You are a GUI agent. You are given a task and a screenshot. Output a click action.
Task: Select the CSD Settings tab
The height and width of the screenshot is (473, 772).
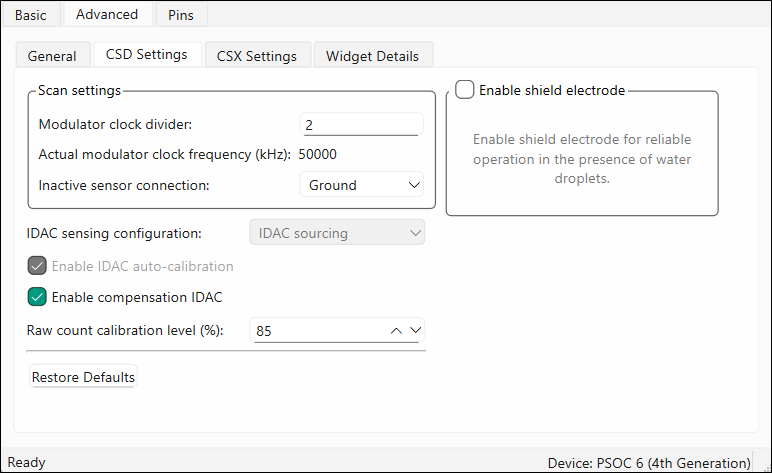[x=147, y=54]
